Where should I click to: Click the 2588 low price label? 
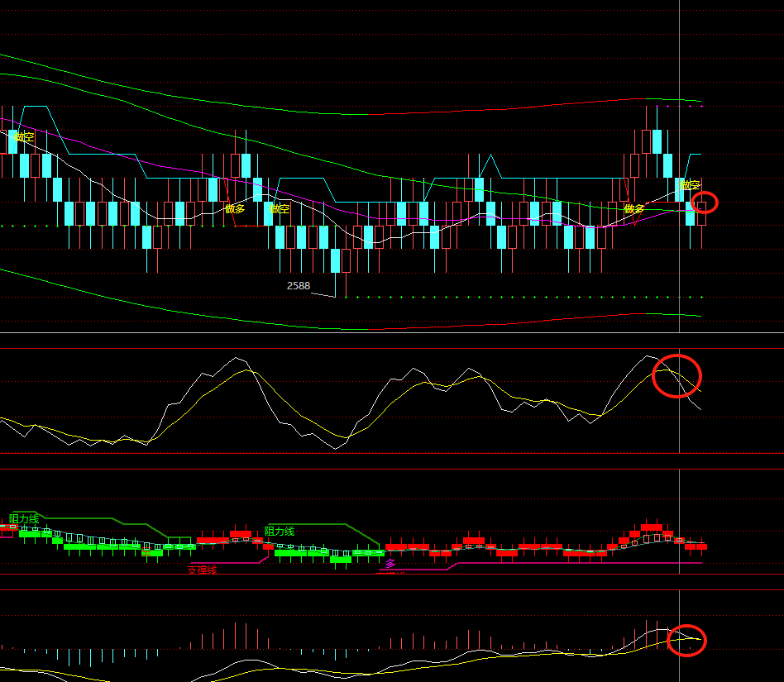point(298,286)
